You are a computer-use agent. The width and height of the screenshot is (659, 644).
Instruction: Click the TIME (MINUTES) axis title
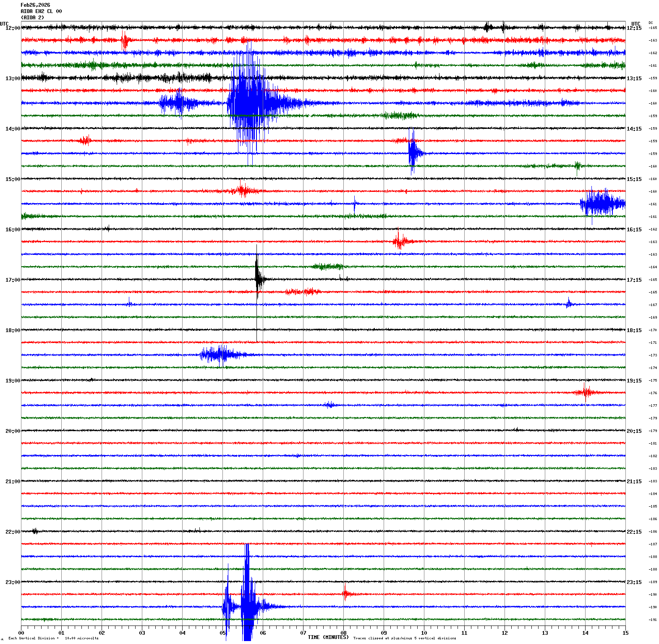[328, 637]
